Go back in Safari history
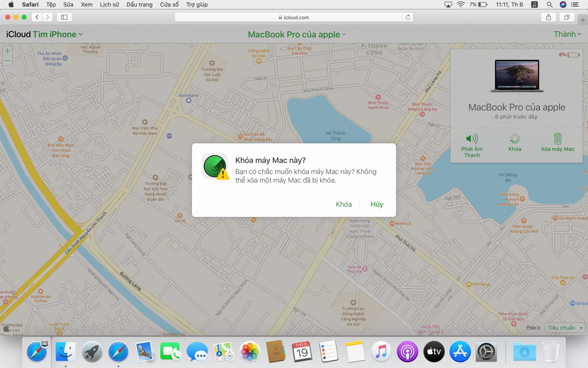 pos(37,17)
